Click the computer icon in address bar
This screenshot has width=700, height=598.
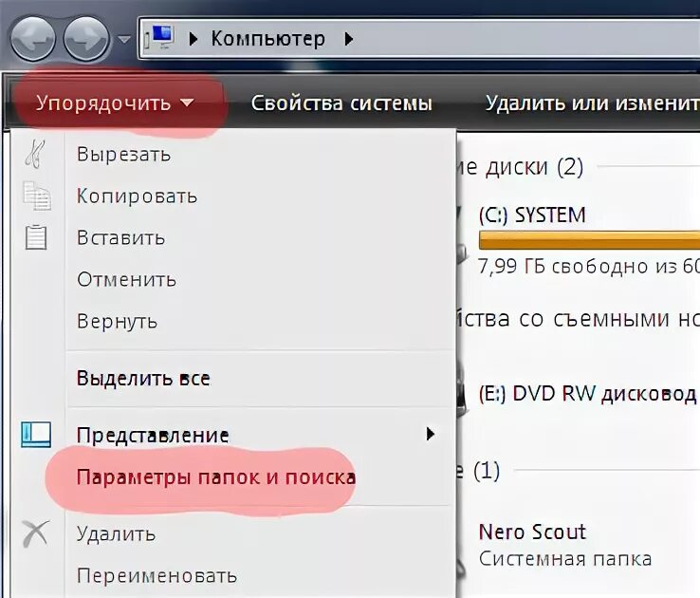coord(161,37)
